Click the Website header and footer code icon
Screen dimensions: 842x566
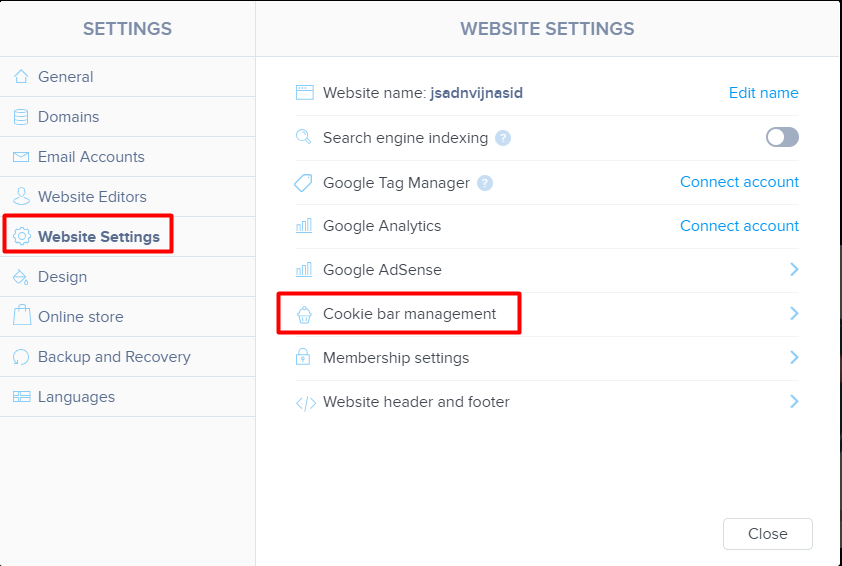tap(306, 403)
